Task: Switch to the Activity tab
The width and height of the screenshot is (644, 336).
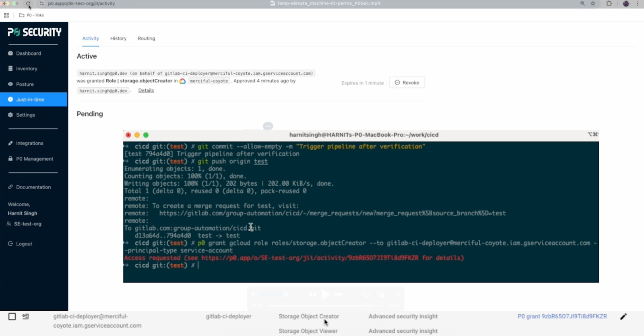Action: point(91,39)
